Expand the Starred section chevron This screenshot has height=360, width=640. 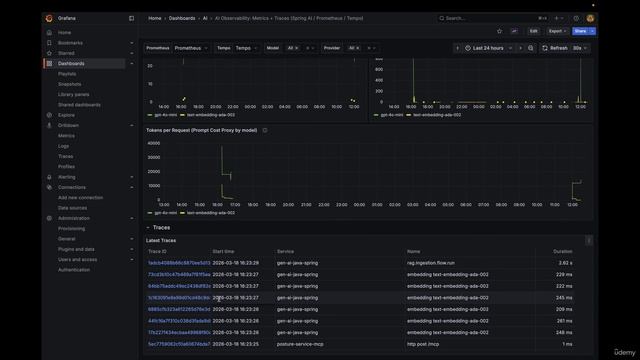(x=131, y=53)
